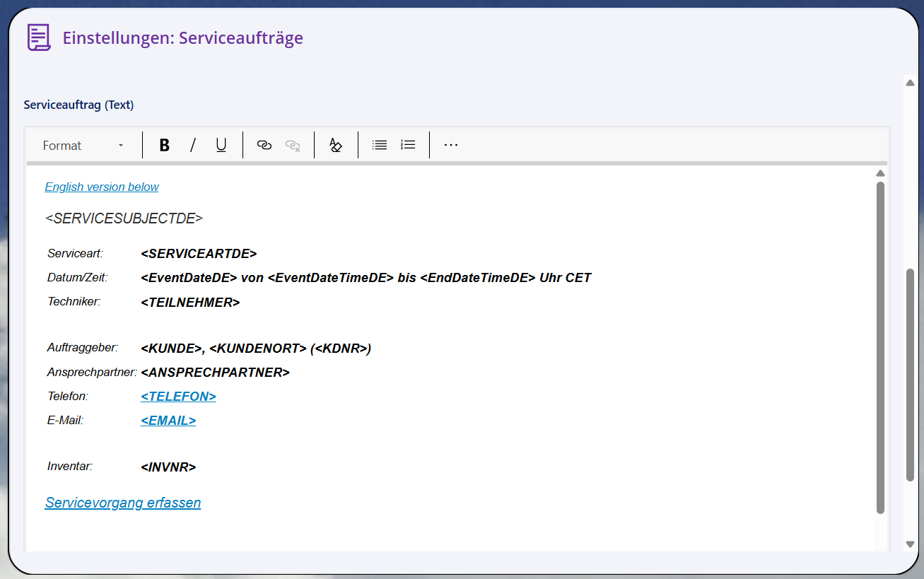
Task: Insert a numbered list
Action: [x=408, y=146]
